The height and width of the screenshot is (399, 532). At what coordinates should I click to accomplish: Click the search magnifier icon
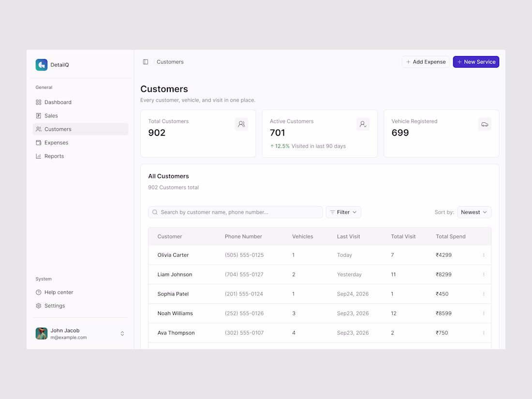155,212
